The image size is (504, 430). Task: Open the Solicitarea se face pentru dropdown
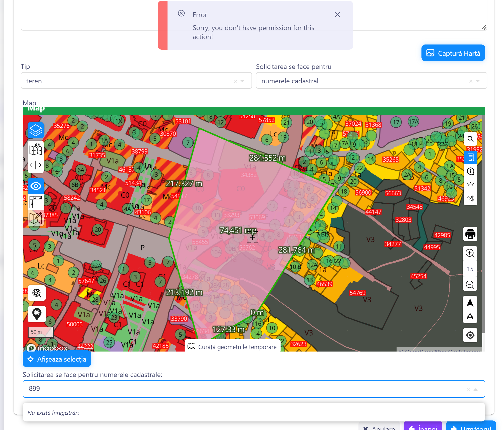click(478, 81)
